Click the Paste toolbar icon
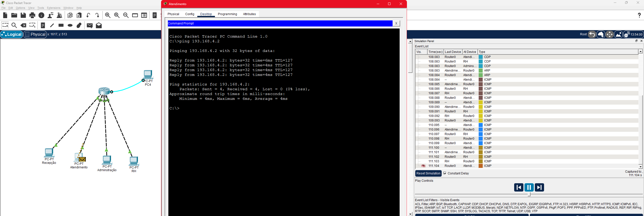644x216 pixels. [79, 15]
